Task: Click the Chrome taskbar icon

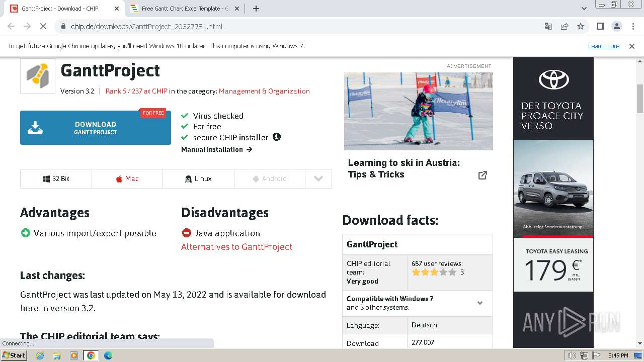Action: coord(91,355)
